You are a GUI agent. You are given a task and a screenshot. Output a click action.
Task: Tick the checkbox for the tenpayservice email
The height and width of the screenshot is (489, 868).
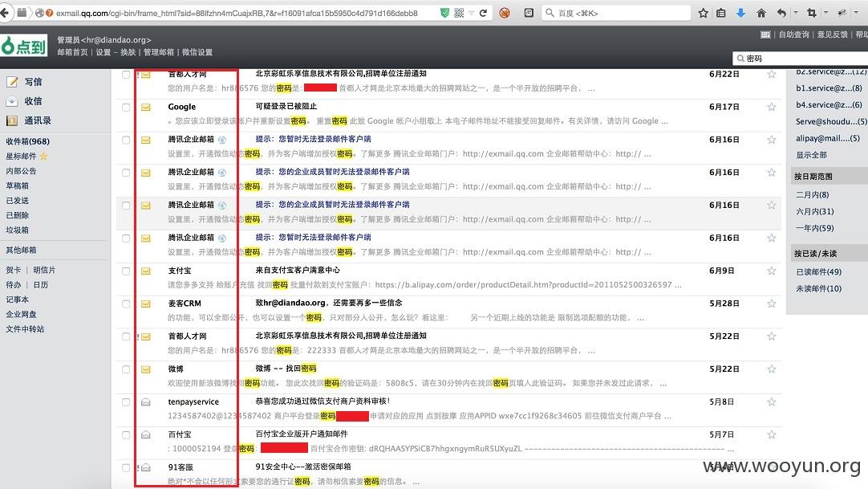click(126, 402)
